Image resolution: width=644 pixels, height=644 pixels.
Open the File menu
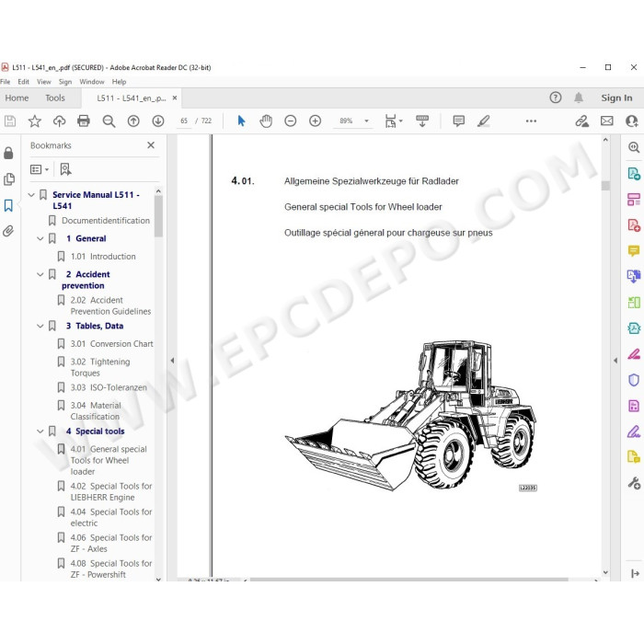point(5,82)
